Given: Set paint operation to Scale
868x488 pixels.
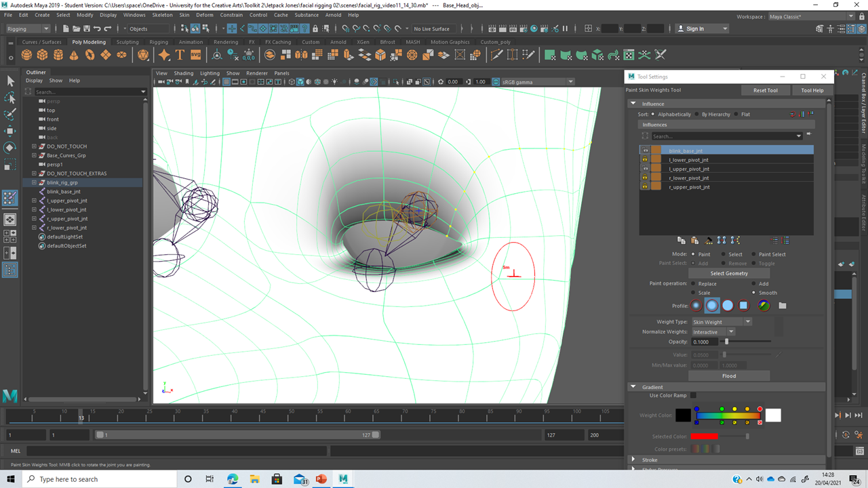Looking at the screenshot, I should (x=694, y=293).
